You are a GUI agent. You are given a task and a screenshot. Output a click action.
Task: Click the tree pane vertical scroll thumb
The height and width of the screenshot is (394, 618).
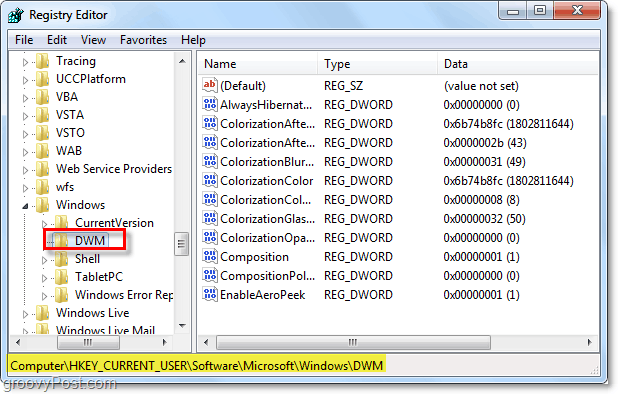click(181, 244)
